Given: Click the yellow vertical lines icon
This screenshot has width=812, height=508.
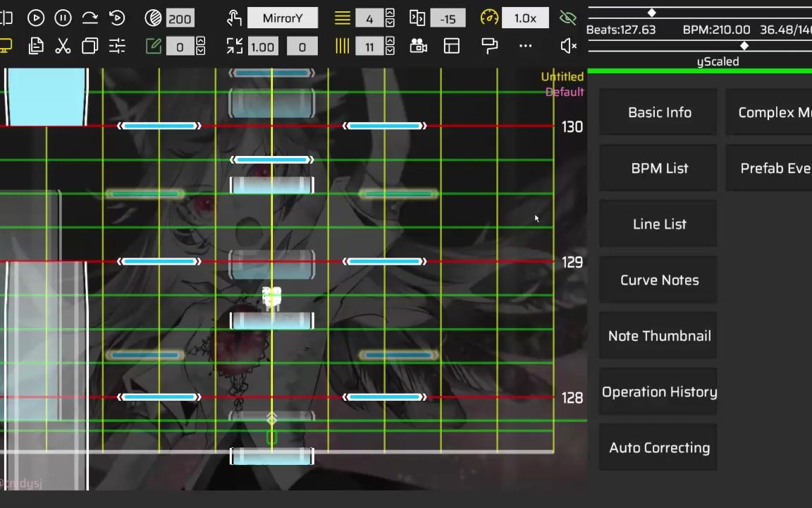Looking at the screenshot, I should 342,46.
